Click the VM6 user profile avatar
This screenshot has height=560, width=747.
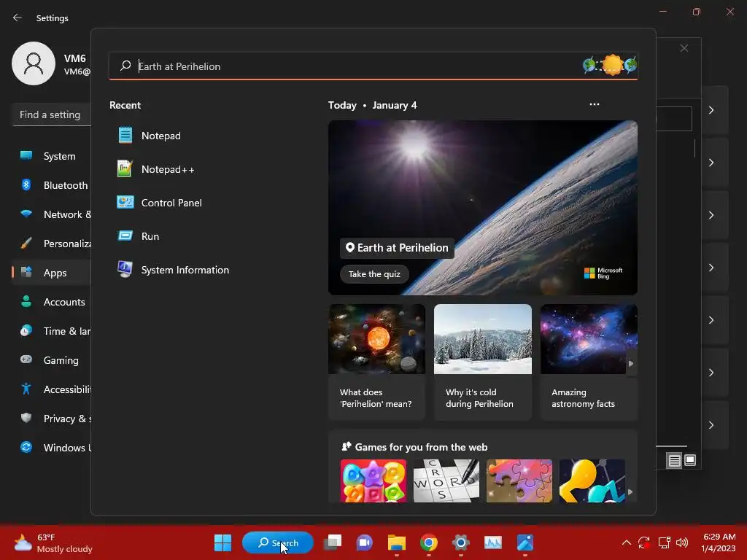tap(34, 64)
